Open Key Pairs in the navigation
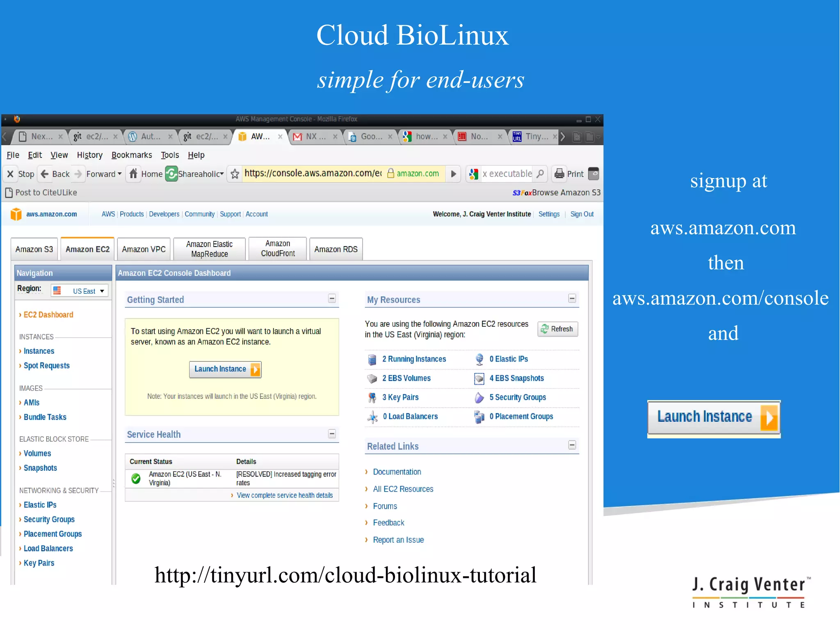This screenshot has width=840, height=630. (x=39, y=563)
